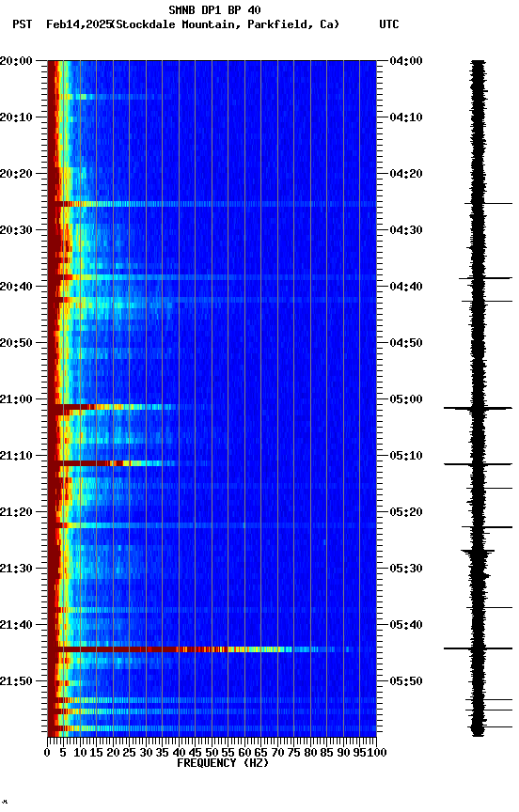Click the 75 Hz frequency axis value
The height and width of the screenshot is (812, 519).
pyautogui.click(x=293, y=754)
